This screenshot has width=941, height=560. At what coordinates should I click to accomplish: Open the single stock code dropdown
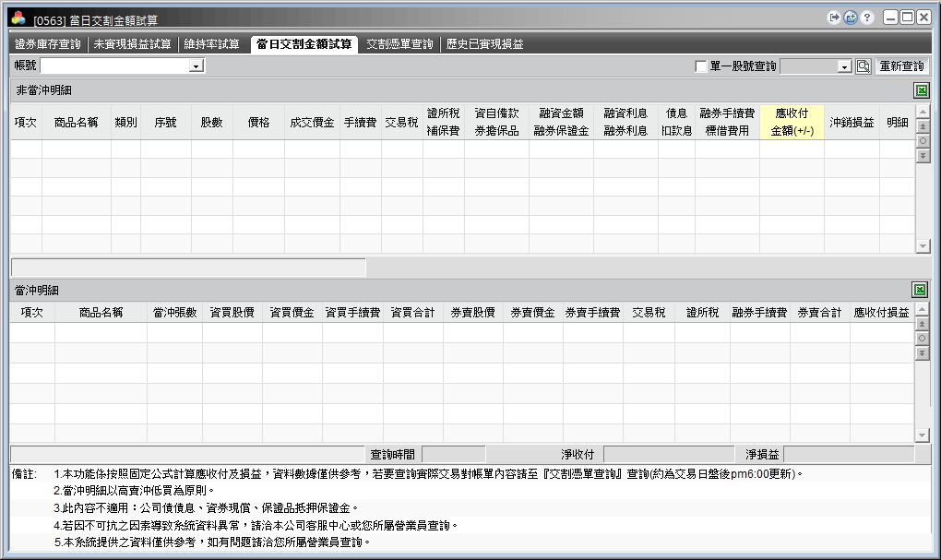[x=844, y=66]
